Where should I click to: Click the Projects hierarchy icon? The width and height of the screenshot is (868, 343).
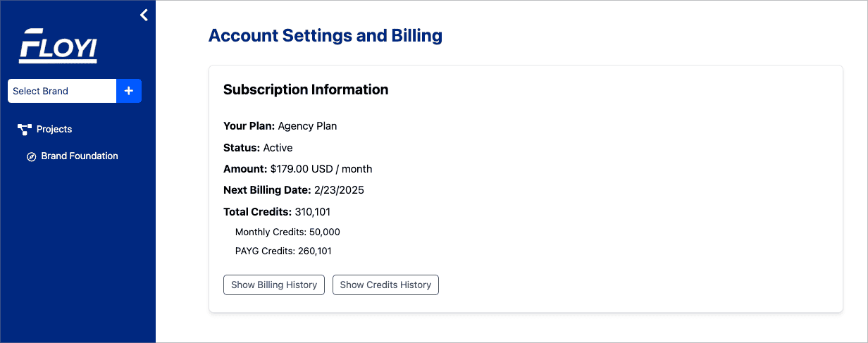(25, 130)
